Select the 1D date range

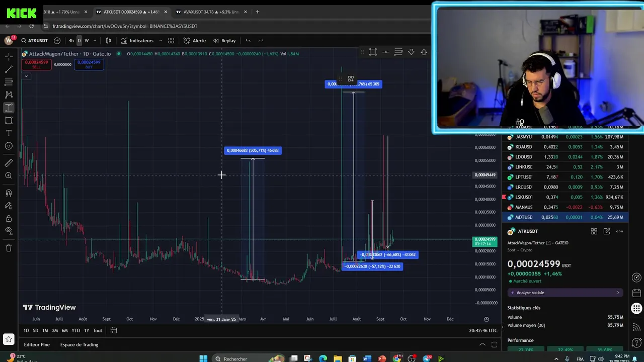26,330
